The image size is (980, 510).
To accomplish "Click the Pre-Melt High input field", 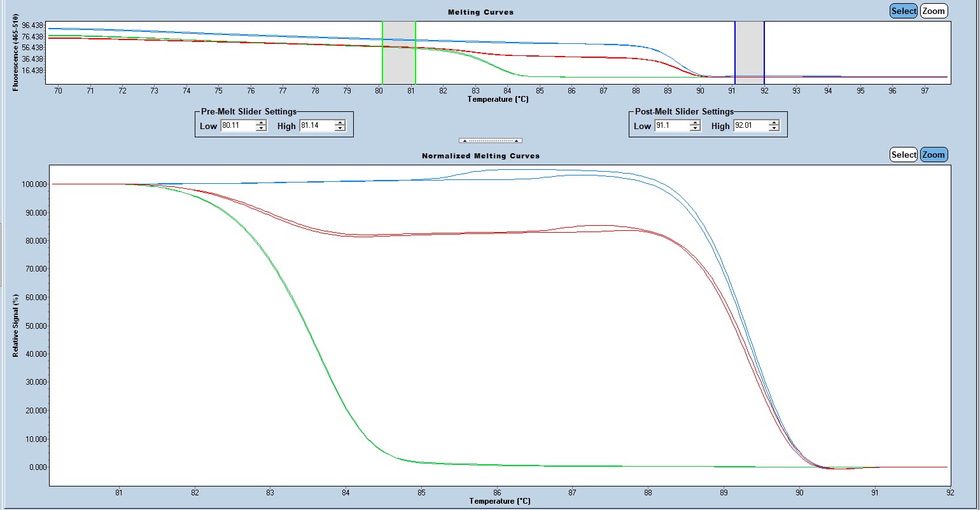I will 316,126.
